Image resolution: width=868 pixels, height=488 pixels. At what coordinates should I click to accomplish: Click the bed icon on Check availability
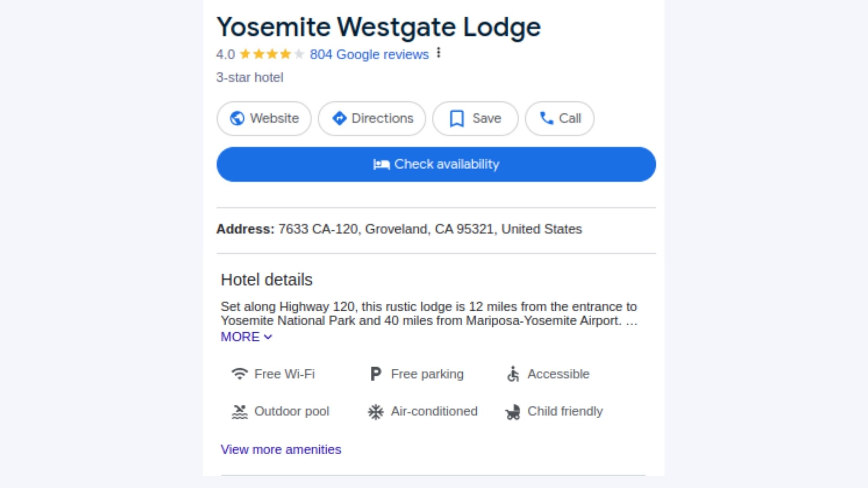point(381,165)
